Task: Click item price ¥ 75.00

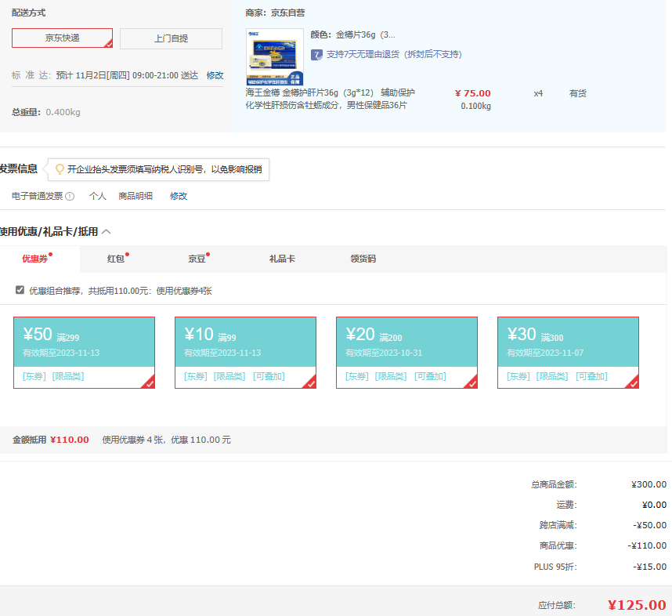Action: (473, 93)
